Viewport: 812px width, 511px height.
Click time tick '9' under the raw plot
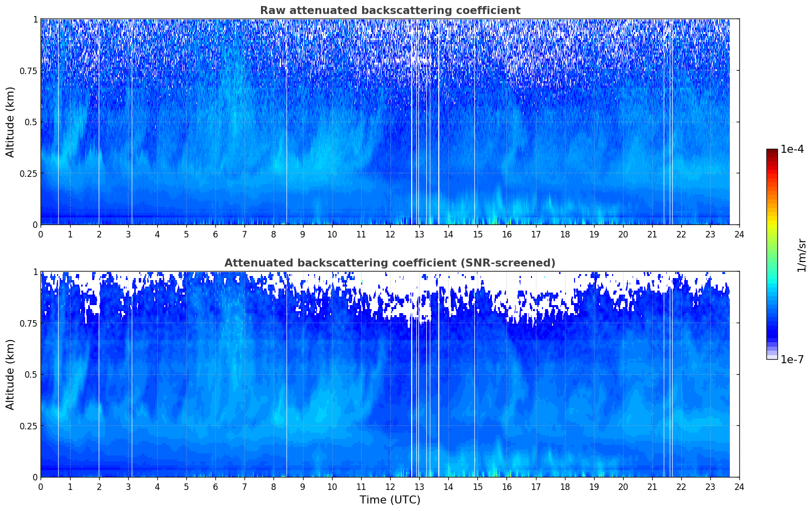pyautogui.click(x=303, y=234)
